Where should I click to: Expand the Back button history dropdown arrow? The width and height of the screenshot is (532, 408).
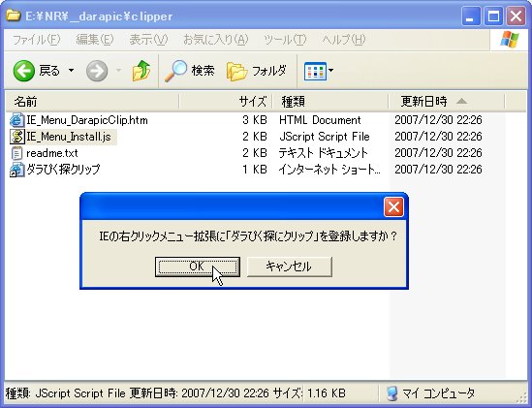tap(71, 71)
